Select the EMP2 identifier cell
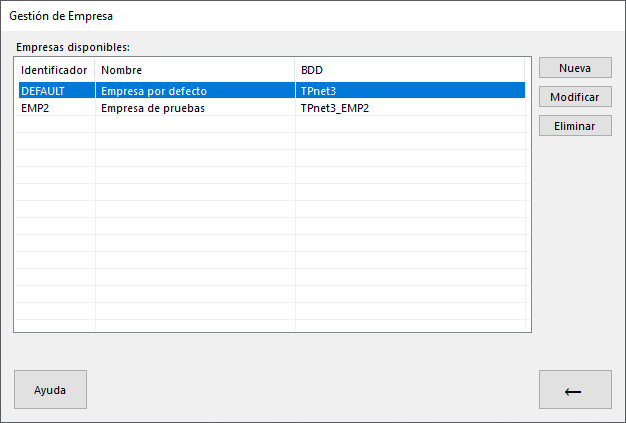This screenshot has height=423, width=626. [57, 108]
